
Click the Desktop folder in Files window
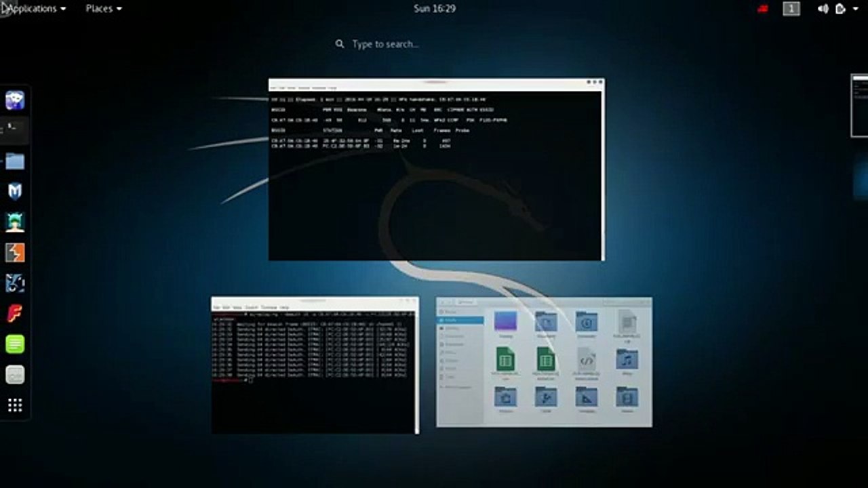point(505,324)
